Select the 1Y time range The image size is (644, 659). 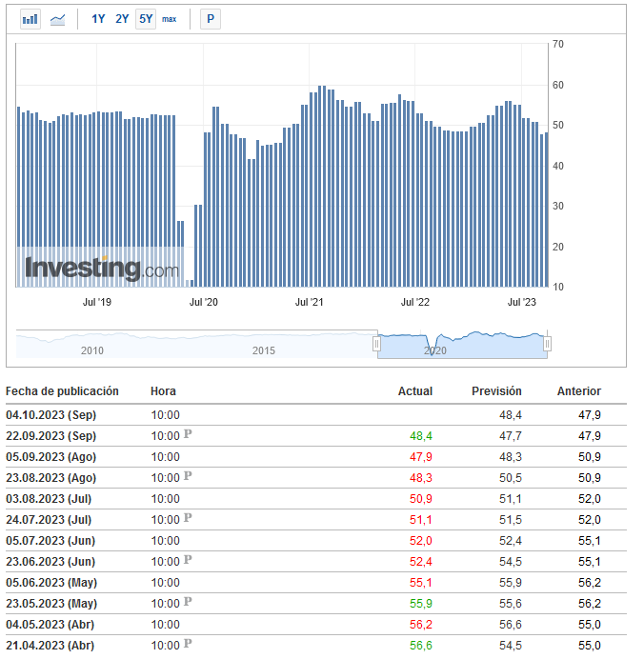(98, 19)
